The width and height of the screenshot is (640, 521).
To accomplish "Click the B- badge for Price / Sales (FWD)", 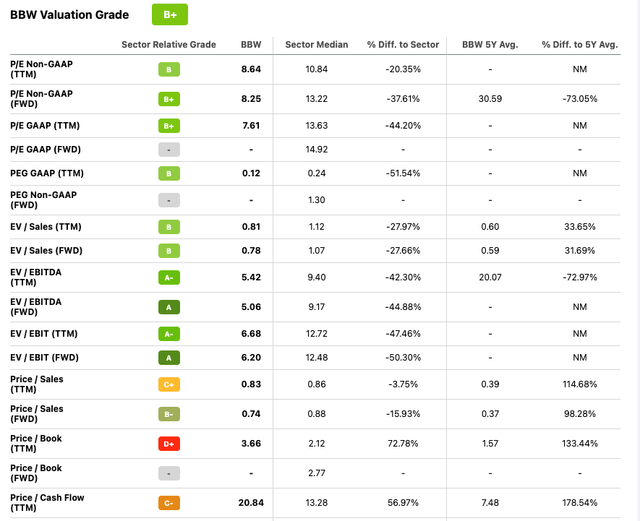I will point(169,414).
